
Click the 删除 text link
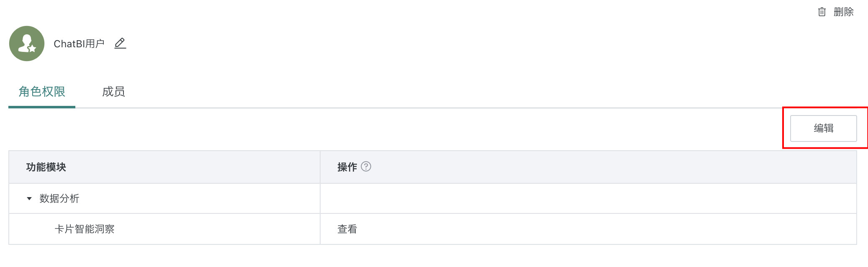[x=843, y=12]
